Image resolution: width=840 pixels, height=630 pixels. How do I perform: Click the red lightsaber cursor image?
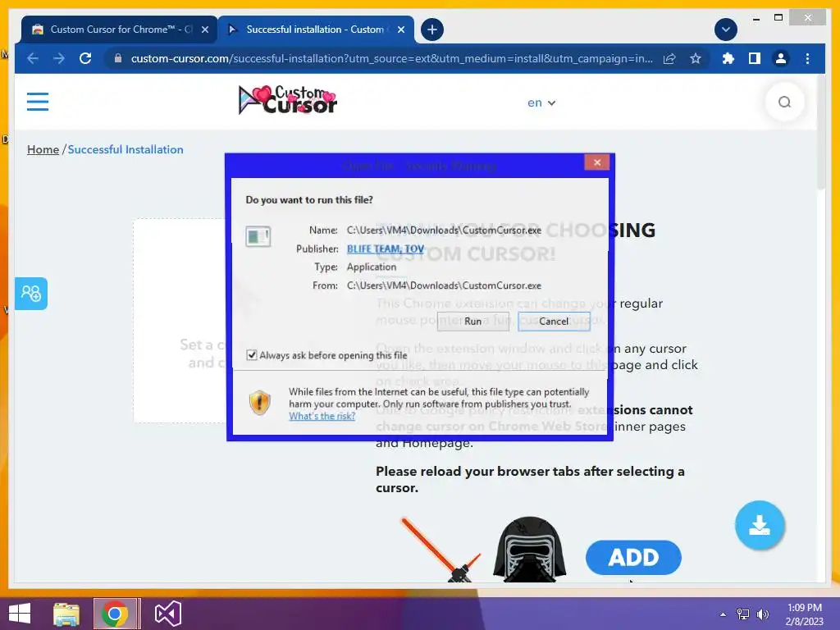(x=441, y=550)
